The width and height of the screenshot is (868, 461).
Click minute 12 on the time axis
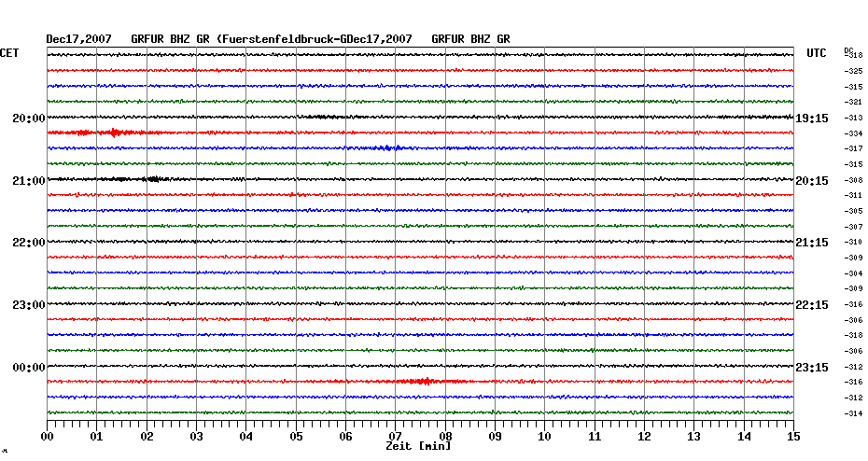pyautogui.click(x=644, y=436)
